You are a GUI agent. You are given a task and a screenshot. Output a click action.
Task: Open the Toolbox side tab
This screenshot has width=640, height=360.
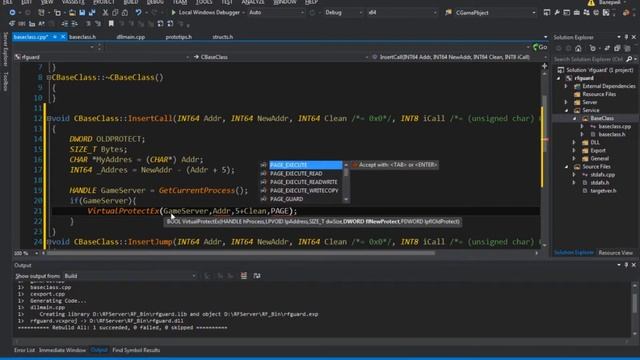pyautogui.click(x=5, y=82)
